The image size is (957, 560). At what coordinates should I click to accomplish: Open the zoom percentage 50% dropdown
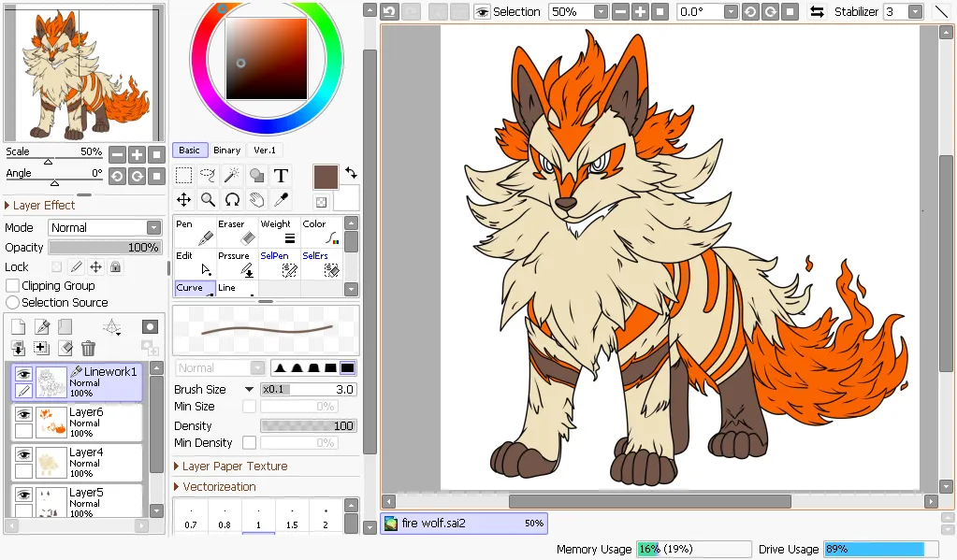click(x=602, y=11)
